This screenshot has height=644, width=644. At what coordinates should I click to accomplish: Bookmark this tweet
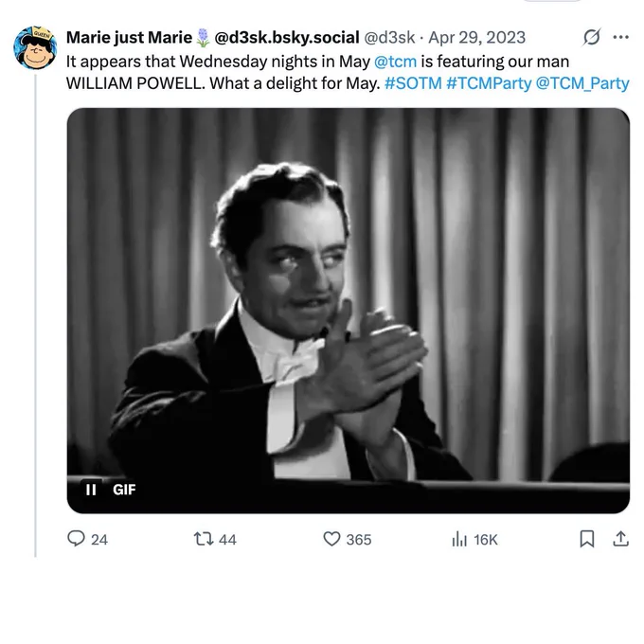point(587,539)
